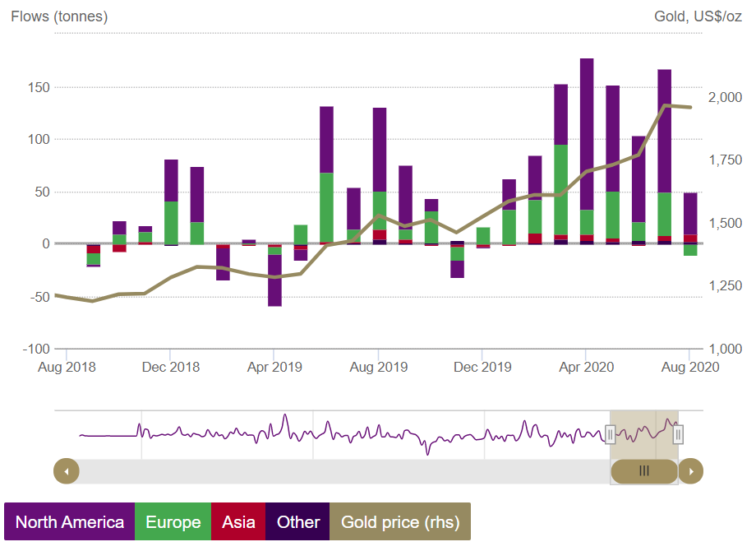756x551 pixels.
Task: Click the left scroll arrow button
Action: pos(67,471)
